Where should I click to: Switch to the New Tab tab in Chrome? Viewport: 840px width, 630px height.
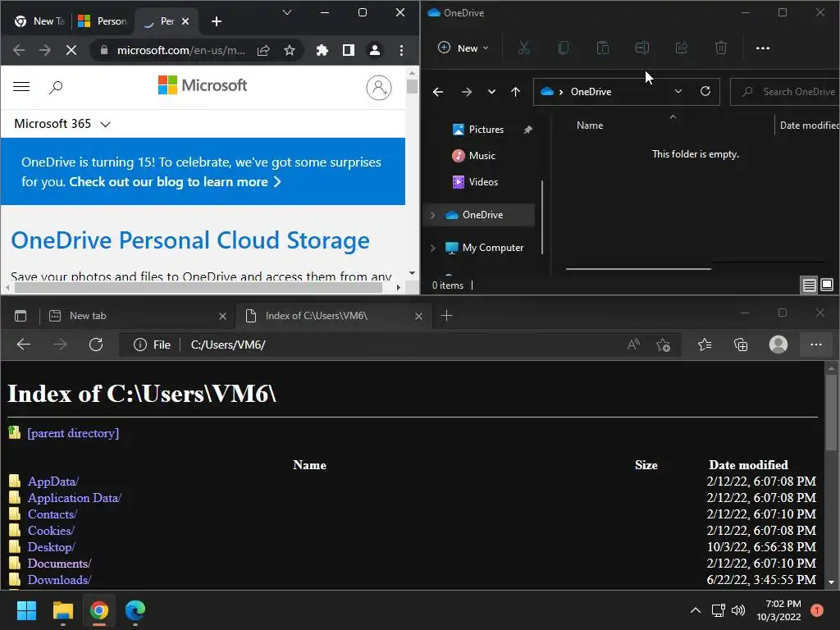tap(40, 21)
